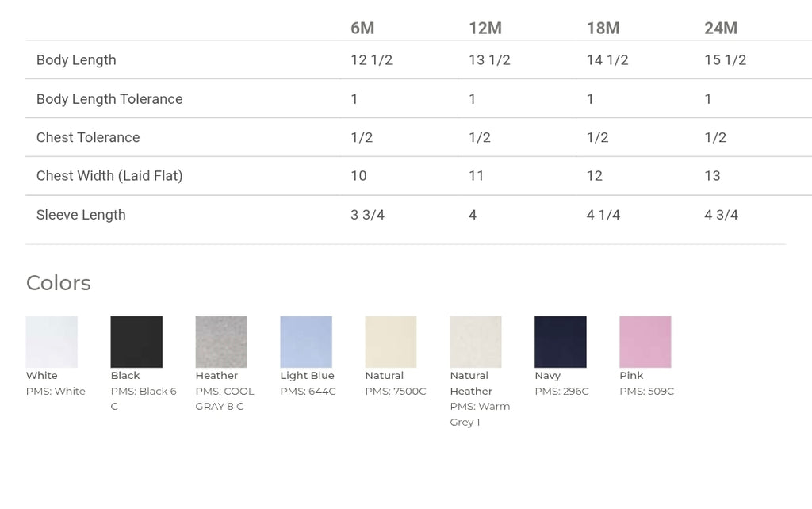Pick the Light Blue swatch
This screenshot has height=509, width=812.
(306, 342)
